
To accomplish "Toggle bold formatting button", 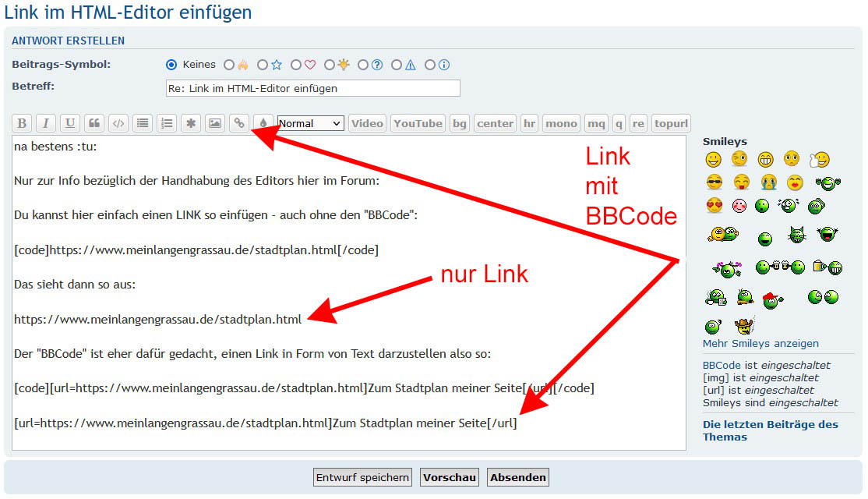I will coord(22,123).
